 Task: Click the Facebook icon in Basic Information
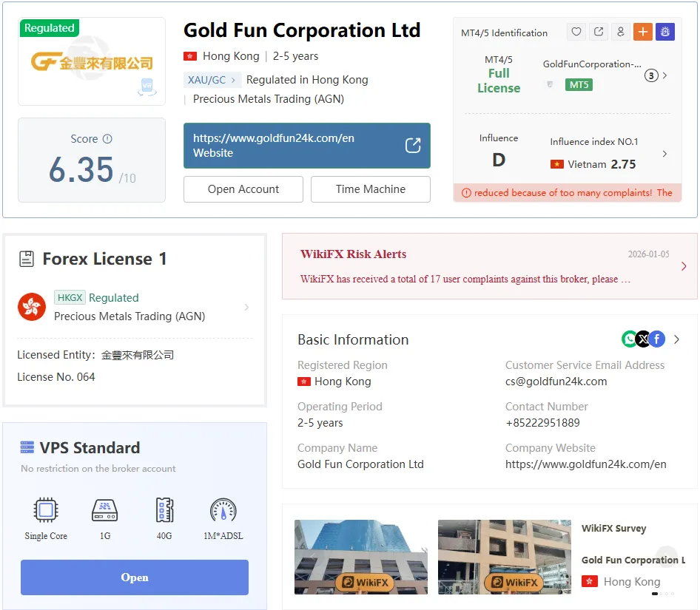click(656, 339)
